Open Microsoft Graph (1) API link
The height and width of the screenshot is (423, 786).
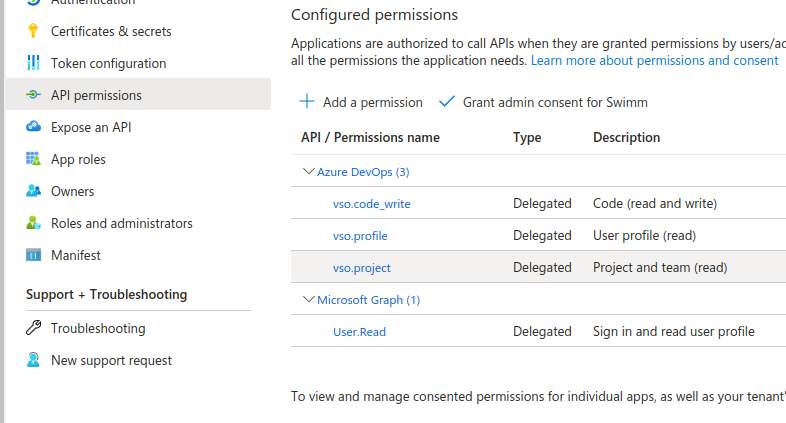(x=368, y=300)
